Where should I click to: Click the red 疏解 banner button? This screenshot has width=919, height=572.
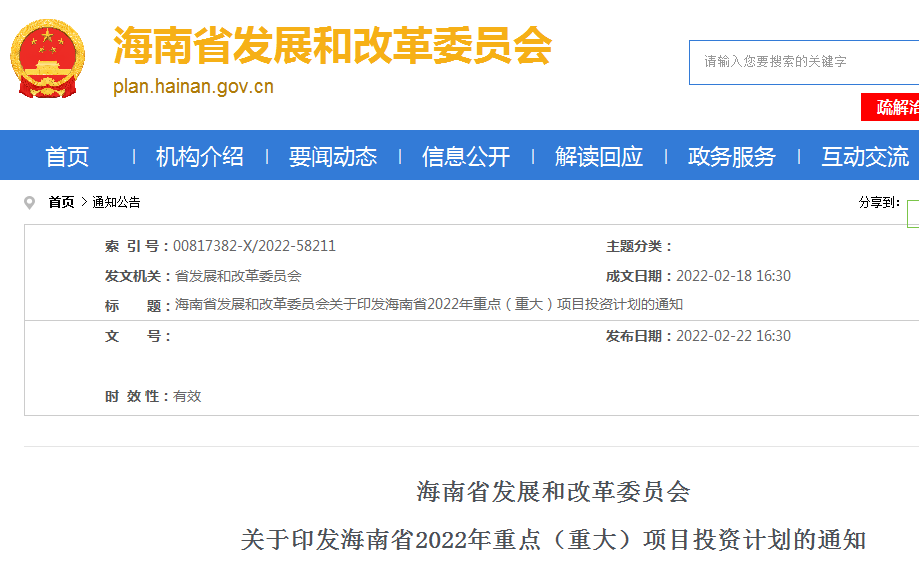[890, 107]
